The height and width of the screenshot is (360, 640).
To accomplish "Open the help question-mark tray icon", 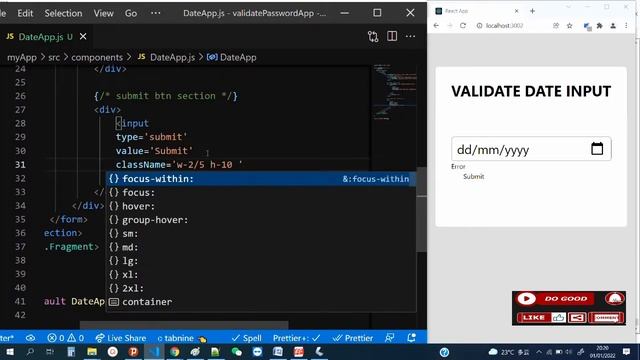I will click(444, 352).
